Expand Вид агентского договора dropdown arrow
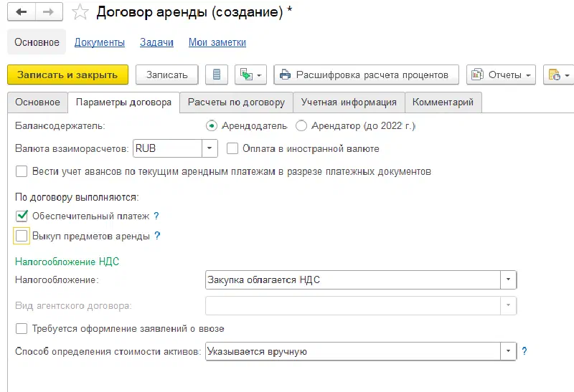Viewport: 574px width, 392px height. (x=508, y=305)
